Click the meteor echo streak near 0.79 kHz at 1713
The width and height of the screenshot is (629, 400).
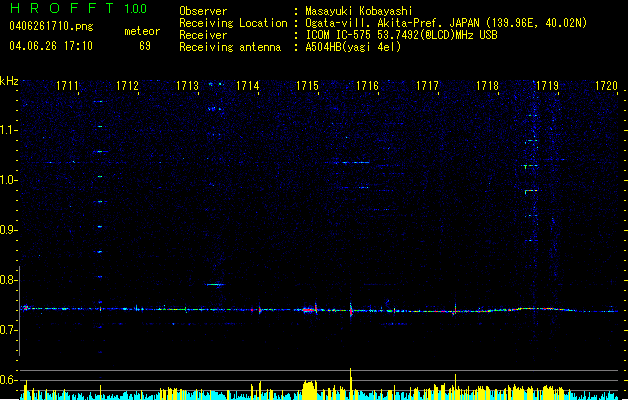point(215,284)
